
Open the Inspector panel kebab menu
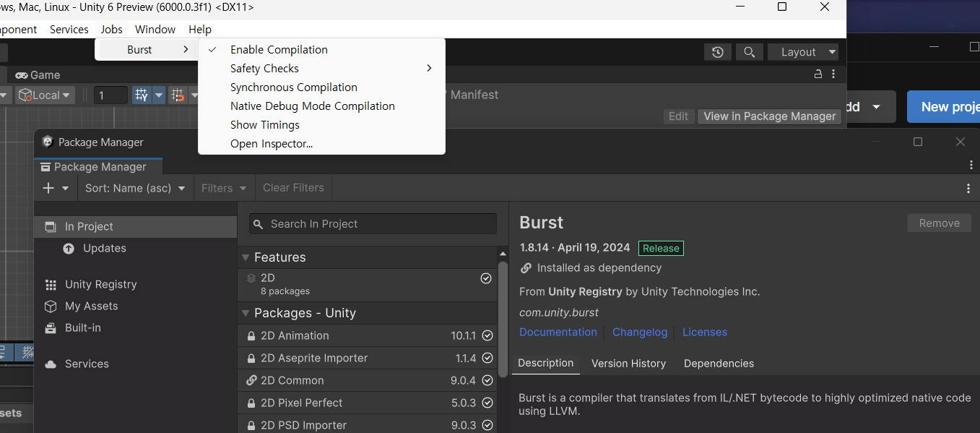pos(833,74)
